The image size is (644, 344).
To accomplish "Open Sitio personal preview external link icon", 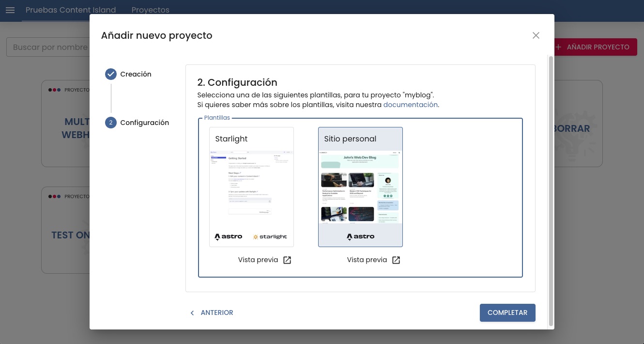I will (x=396, y=260).
